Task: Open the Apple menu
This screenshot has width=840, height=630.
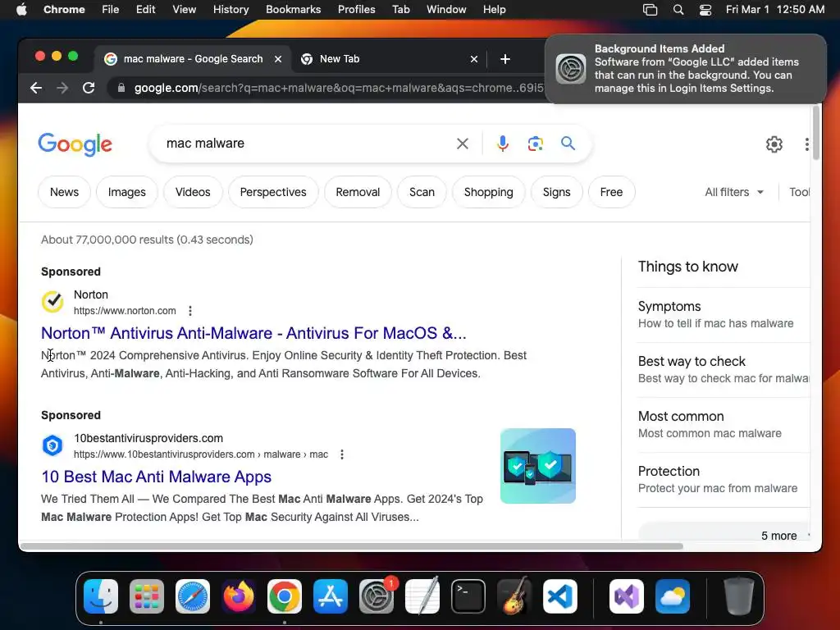Action: (21, 10)
